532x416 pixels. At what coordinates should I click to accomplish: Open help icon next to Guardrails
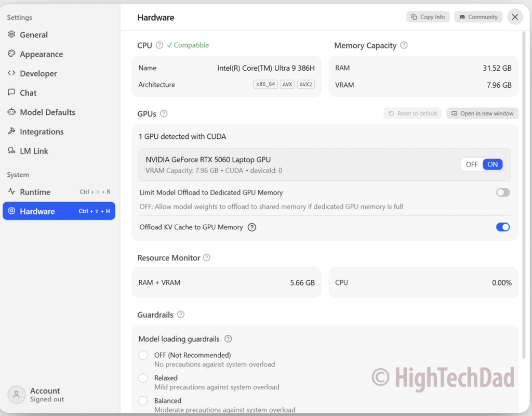(x=181, y=315)
